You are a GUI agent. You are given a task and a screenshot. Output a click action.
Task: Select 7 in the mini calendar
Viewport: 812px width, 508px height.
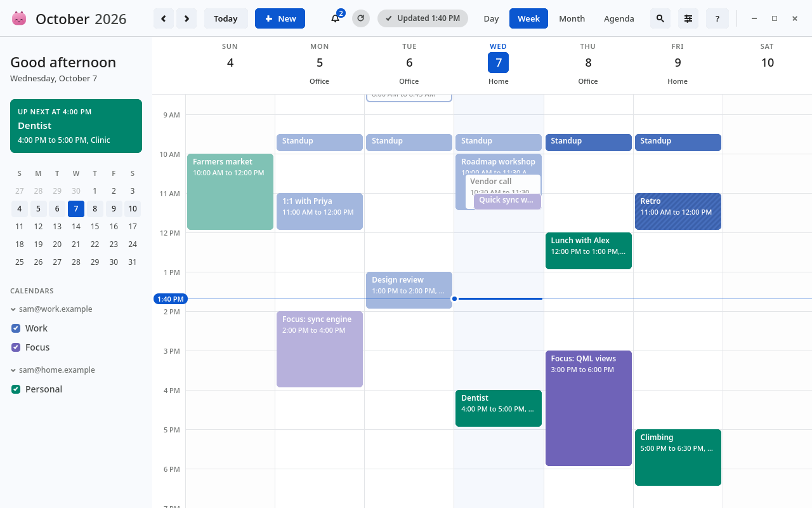[x=76, y=209]
